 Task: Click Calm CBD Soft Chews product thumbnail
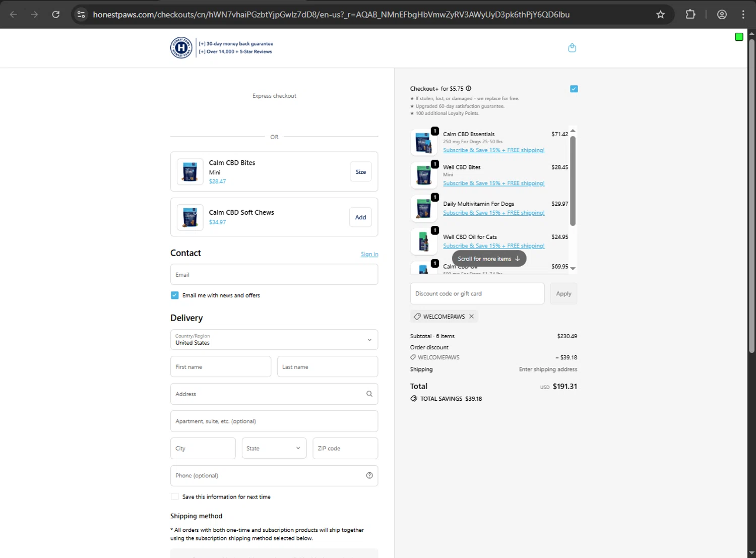click(190, 217)
